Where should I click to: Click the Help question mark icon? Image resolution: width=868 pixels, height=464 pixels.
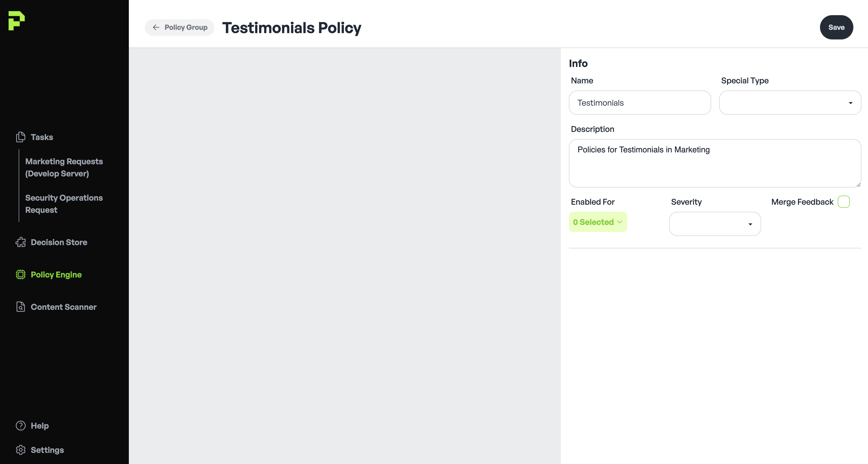pyautogui.click(x=20, y=426)
